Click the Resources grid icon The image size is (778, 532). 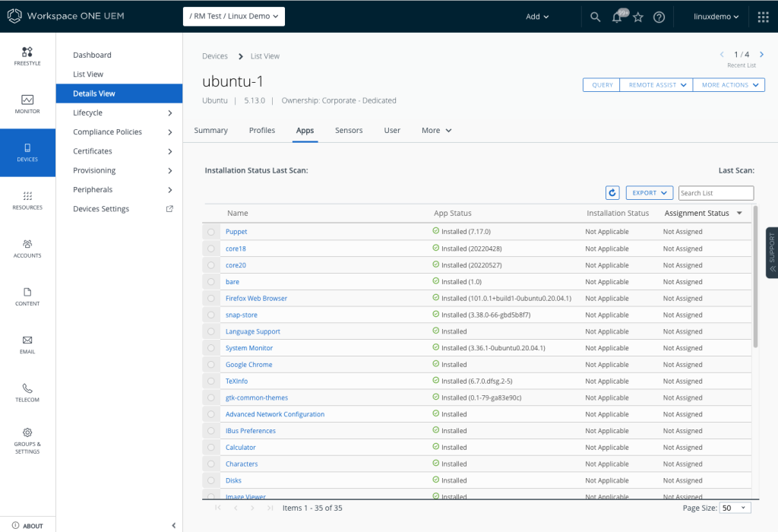click(27, 196)
